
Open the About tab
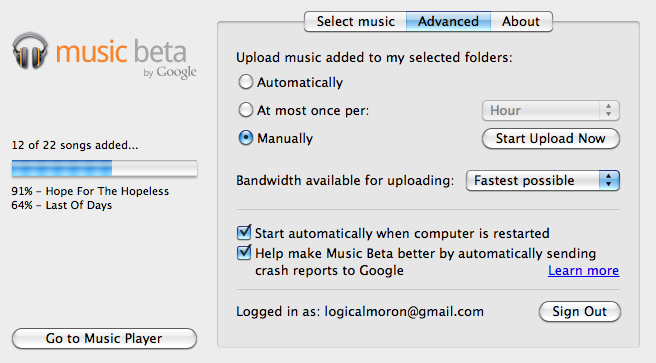pos(521,21)
